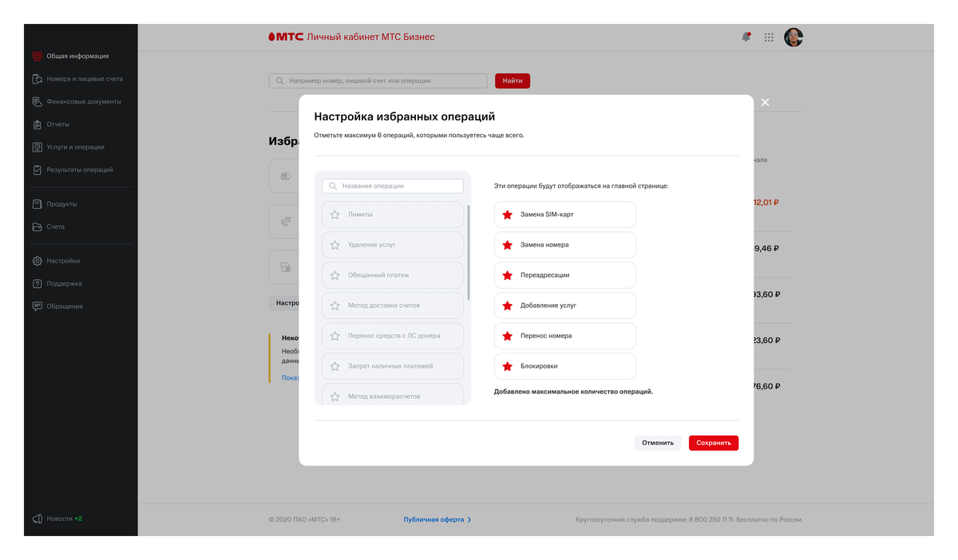
Task: Add Лимиты to favorites star
Action: tap(335, 215)
